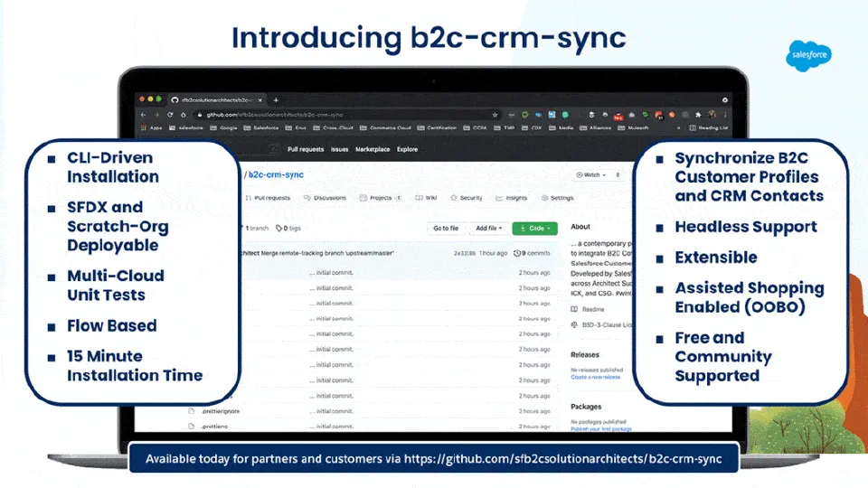Open a new browser tab with plus

tap(276, 100)
